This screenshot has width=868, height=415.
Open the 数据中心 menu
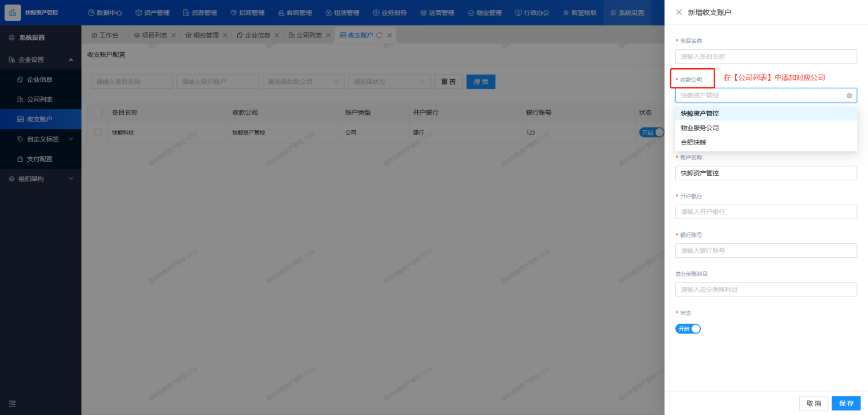[x=105, y=13]
